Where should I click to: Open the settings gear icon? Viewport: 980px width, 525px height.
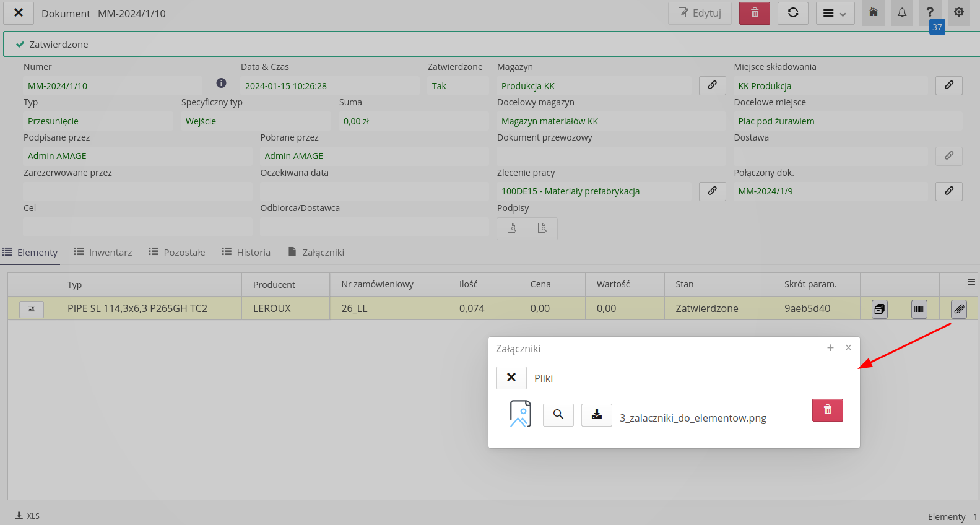coord(958,12)
